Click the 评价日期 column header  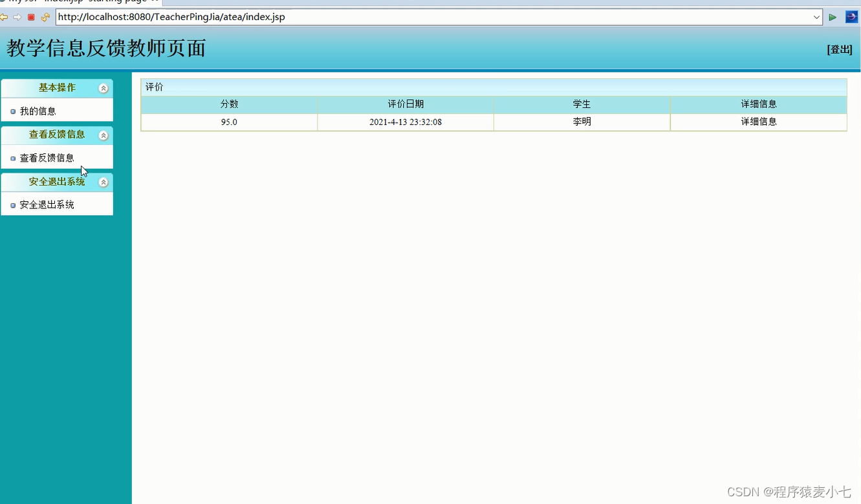click(406, 104)
